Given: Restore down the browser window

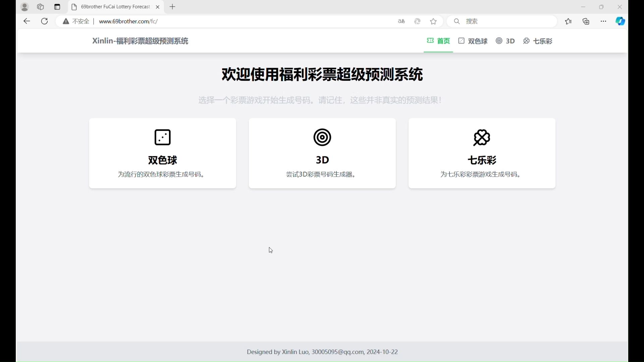Looking at the screenshot, I should click(601, 7).
